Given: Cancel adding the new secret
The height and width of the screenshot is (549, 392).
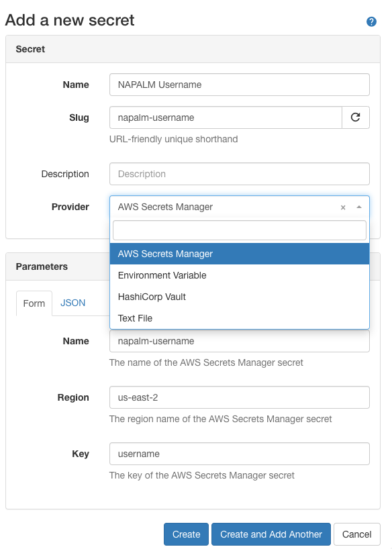Looking at the screenshot, I should 356,534.
